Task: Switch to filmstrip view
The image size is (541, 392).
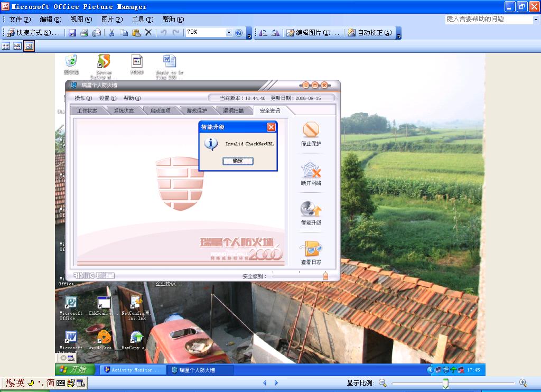Action: click(17, 46)
